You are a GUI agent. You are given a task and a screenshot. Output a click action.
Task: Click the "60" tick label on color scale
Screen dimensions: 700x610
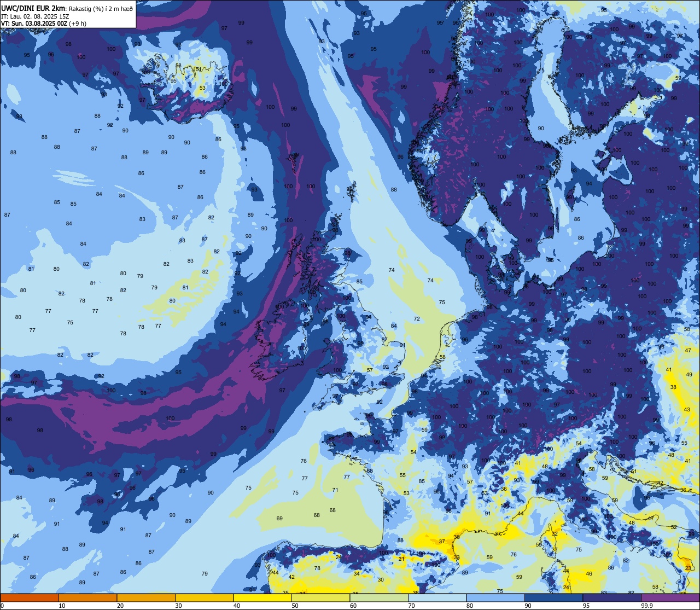click(x=353, y=606)
